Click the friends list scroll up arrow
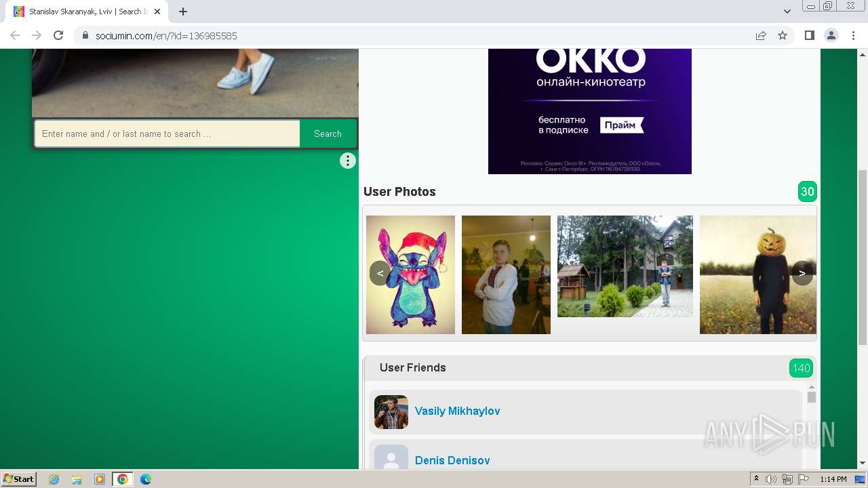 (x=811, y=387)
